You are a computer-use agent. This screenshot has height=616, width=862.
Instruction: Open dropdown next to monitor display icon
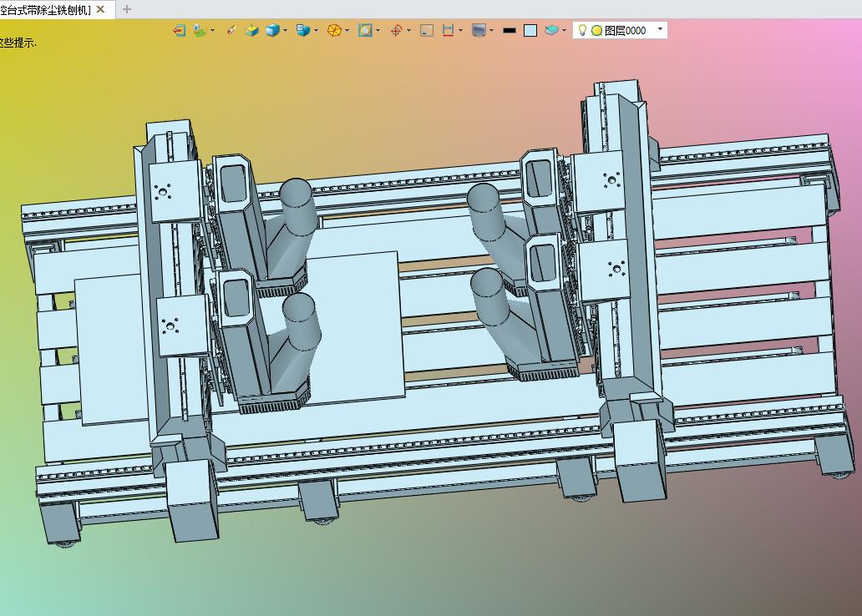(x=491, y=30)
